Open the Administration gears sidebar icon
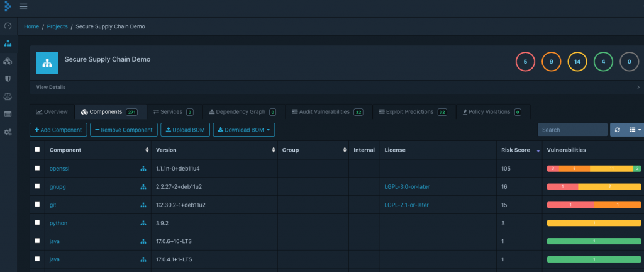Screen dimensions: 644x272 pyautogui.click(x=8, y=132)
